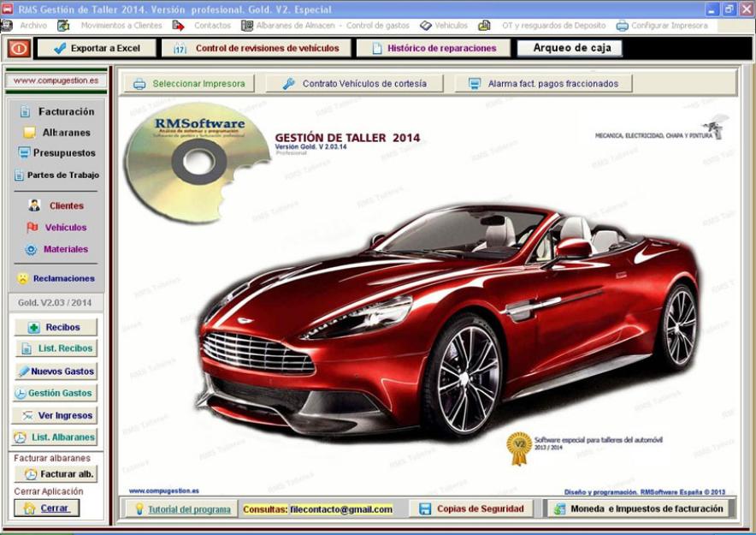756x535 pixels.
Task: Click the Gold. V2.03 / 2014 label
Action: click(55, 303)
